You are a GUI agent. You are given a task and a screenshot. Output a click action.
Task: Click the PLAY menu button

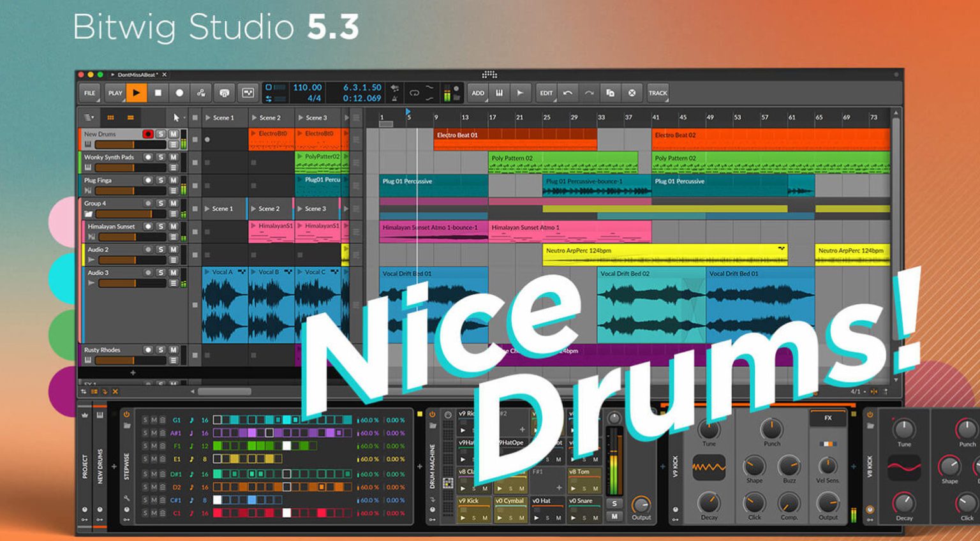coord(115,93)
